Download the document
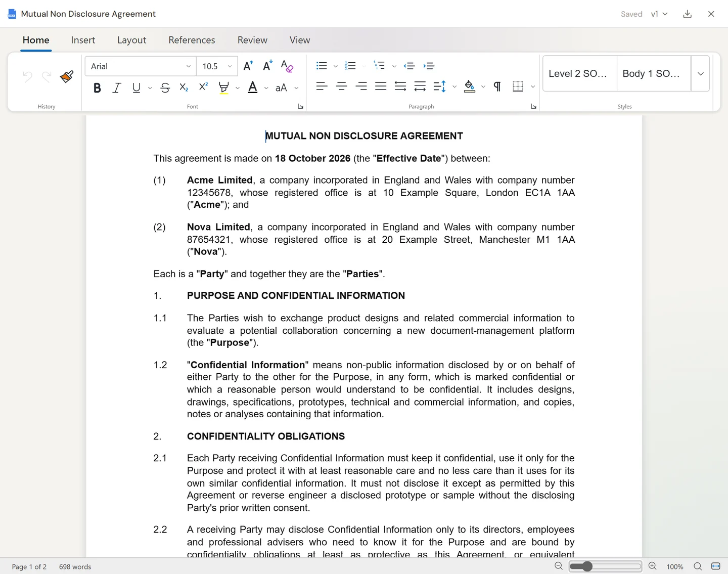The height and width of the screenshot is (574, 728). 687,14
